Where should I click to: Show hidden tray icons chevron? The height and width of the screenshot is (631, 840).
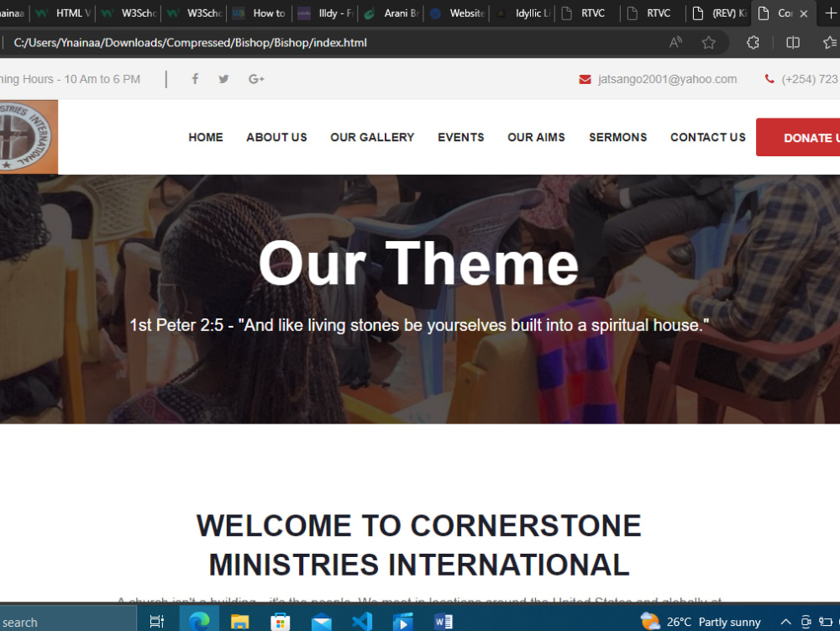click(x=785, y=622)
